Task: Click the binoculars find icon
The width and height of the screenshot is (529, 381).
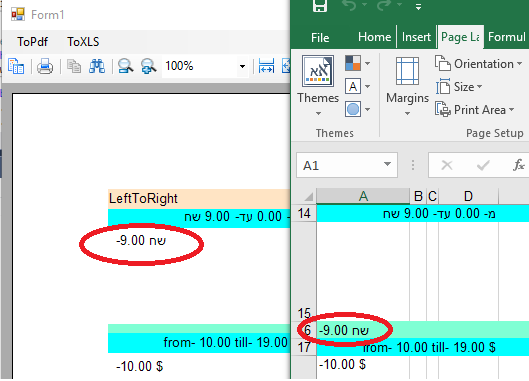Action: point(97,66)
